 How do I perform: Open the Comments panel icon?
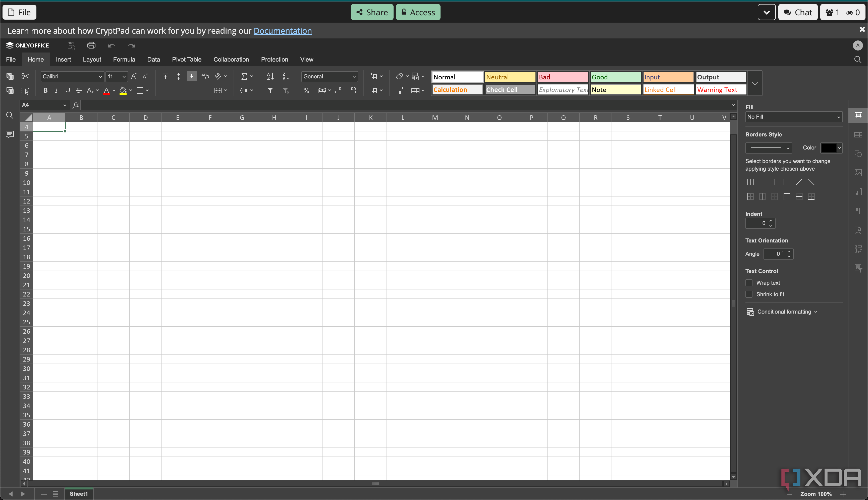(10, 134)
